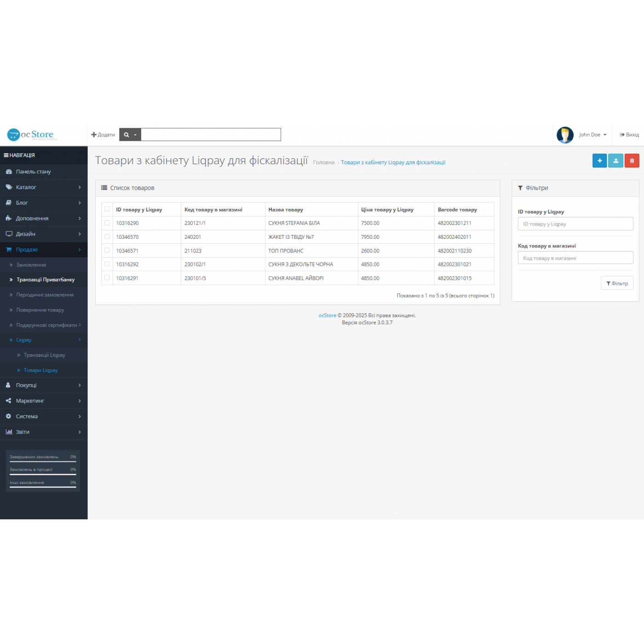644x644 pixels.
Task: Click the upload import icon button
Action: coord(615,161)
